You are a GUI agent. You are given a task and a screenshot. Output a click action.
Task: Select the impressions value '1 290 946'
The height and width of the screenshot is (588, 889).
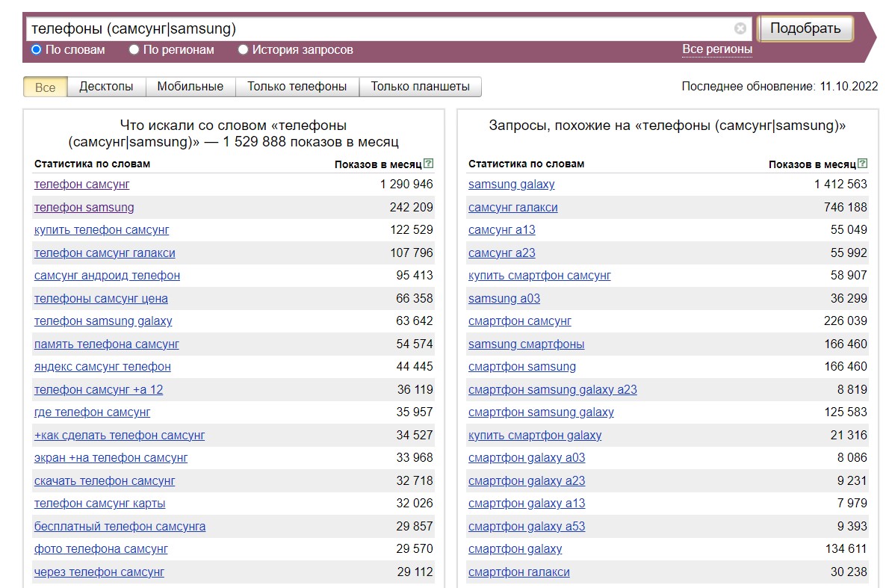point(406,185)
